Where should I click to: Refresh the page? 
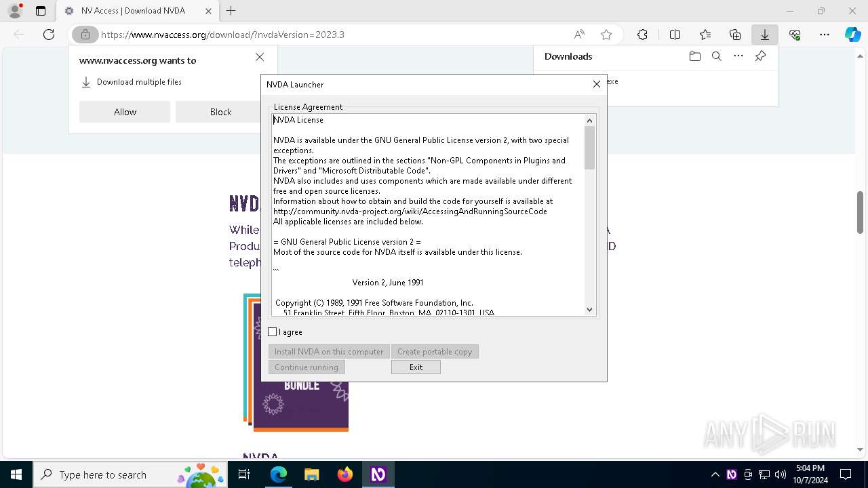49,35
